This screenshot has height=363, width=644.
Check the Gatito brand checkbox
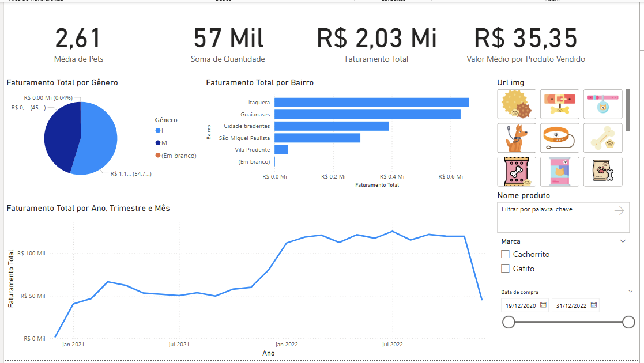click(x=505, y=269)
